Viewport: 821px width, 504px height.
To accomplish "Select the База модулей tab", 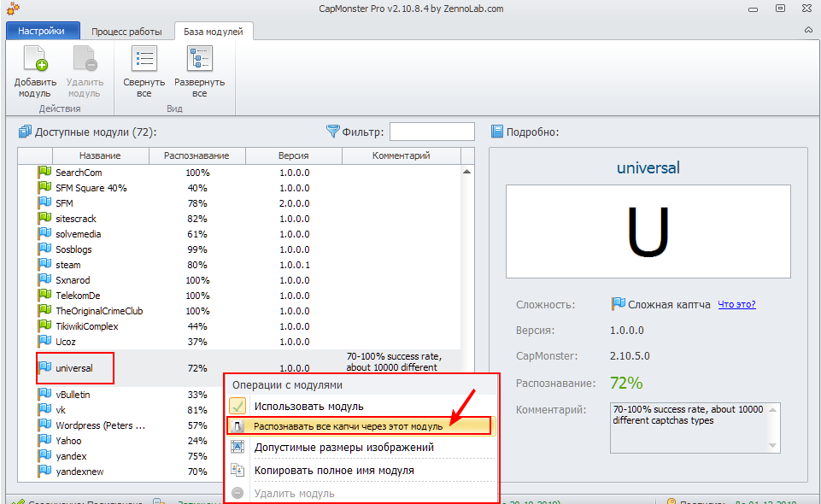I will click(213, 32).
